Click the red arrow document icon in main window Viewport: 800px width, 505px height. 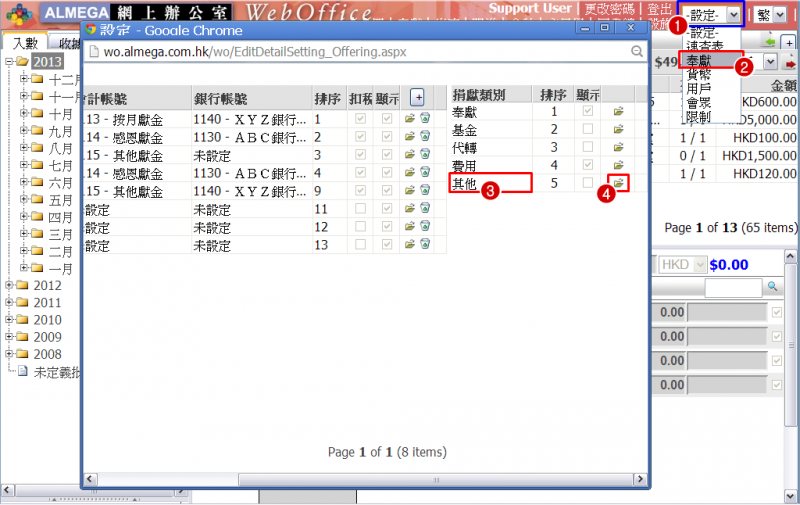coord(790,63)
